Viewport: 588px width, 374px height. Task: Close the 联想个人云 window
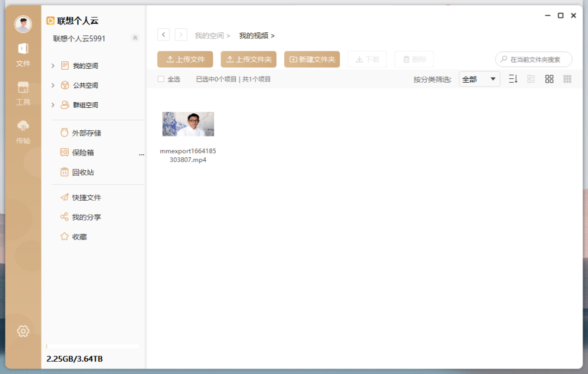(x=573, y=15)
